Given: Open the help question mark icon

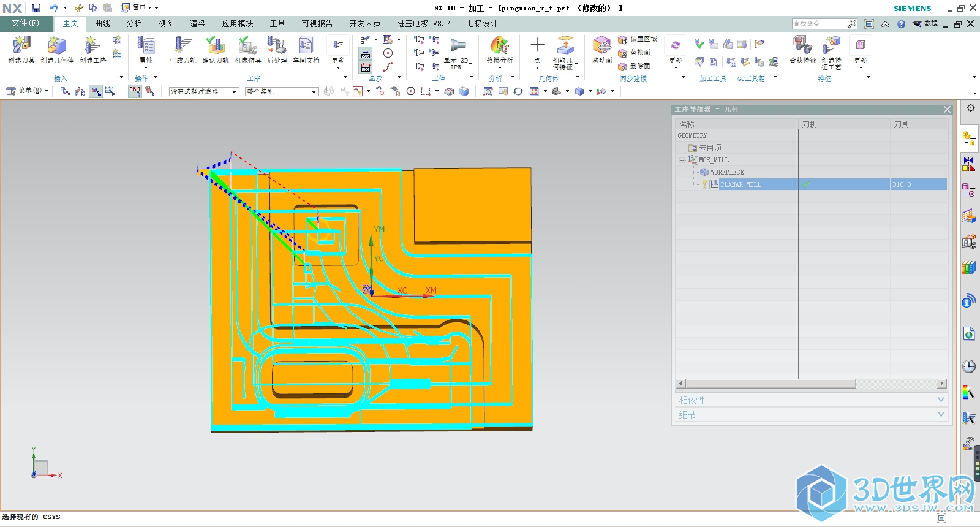Looking at the screenshot, I should coord(901,24).
